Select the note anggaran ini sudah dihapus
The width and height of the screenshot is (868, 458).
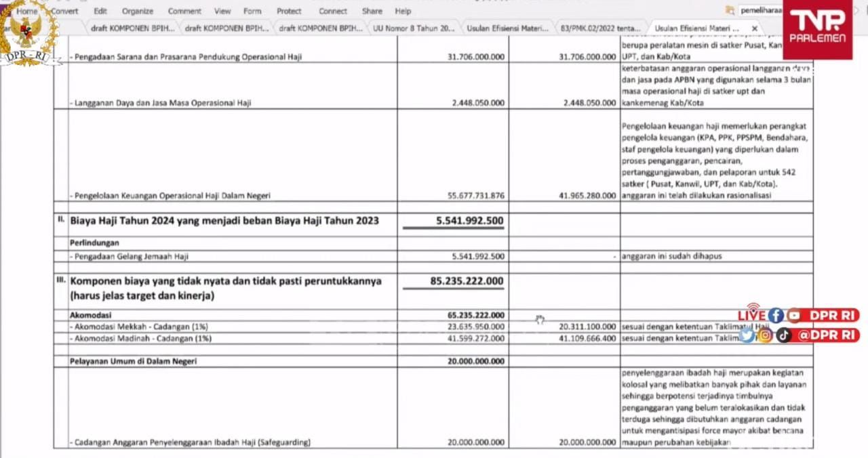pyautogui.click(x=671, y=256)
